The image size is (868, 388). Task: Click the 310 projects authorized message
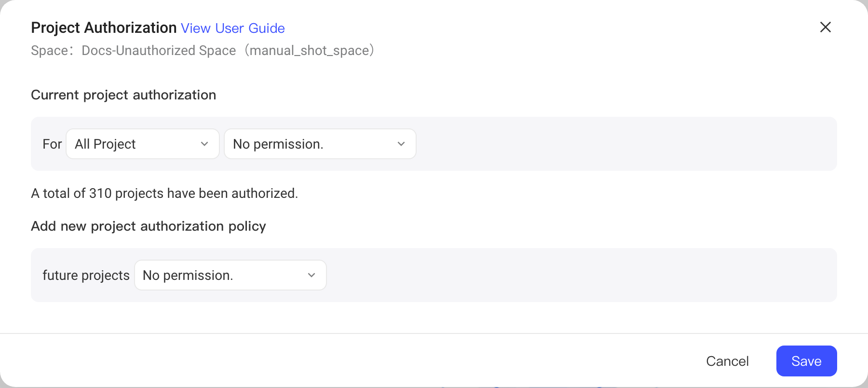click(x=164, y=193)
